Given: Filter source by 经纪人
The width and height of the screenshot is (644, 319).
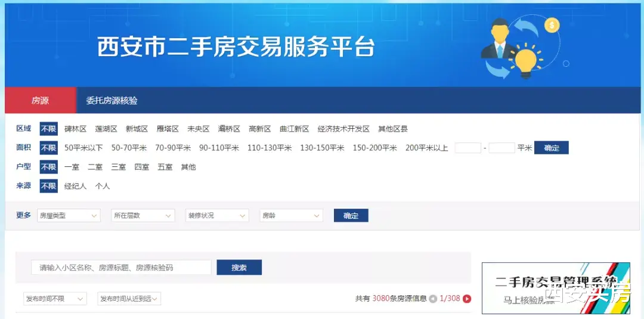Looking at the screenshot, I should (x=76, y=186).
